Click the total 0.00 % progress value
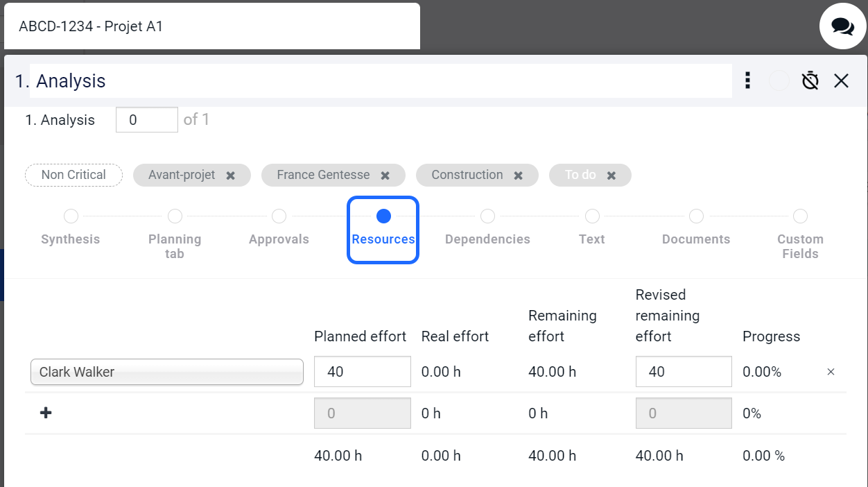This screenshot has height=487, width=868. 763,456
